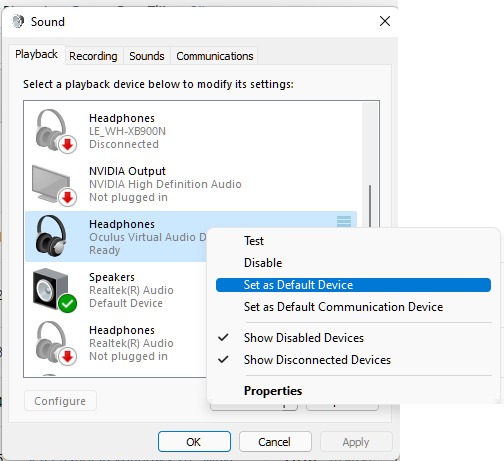
Task: Click the Realtek Headphones not plugged in icon
Action: (55, 343)
